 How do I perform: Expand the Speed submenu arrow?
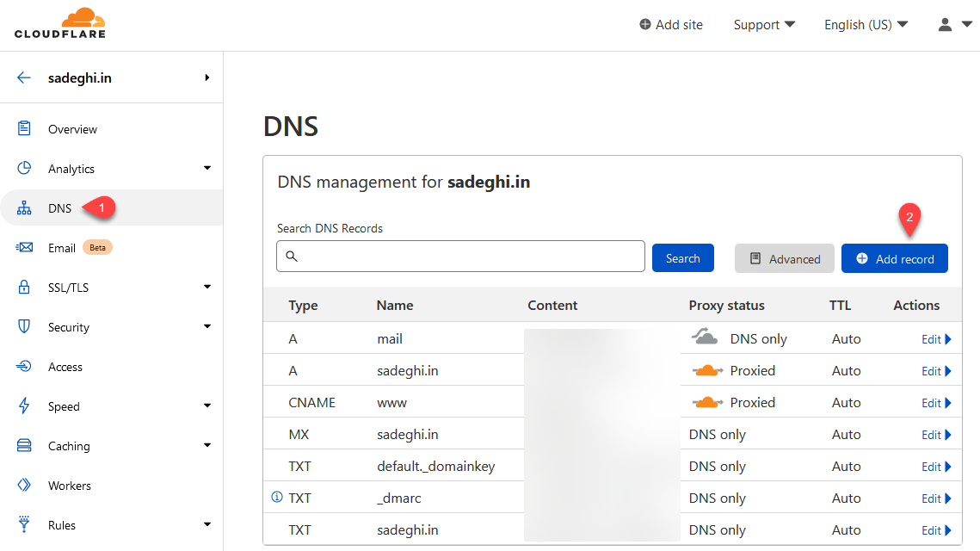pos(206,406)
